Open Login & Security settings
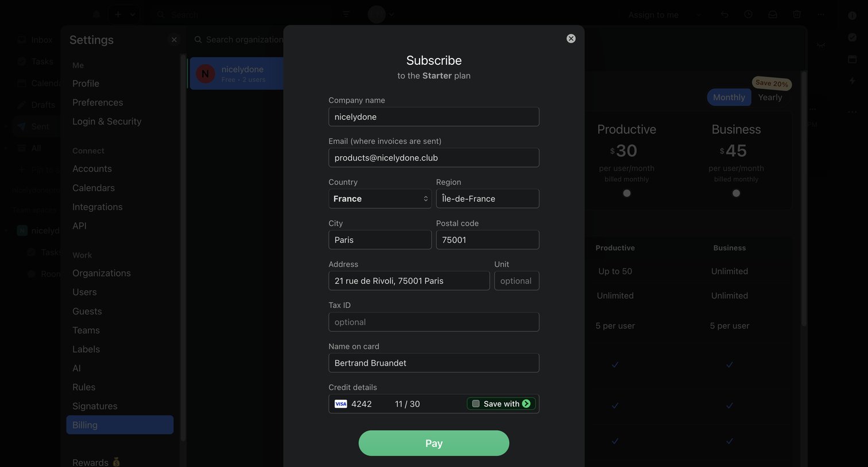This screenshot has width=868, height=467. pyautogui.click(x=107, y=122)
